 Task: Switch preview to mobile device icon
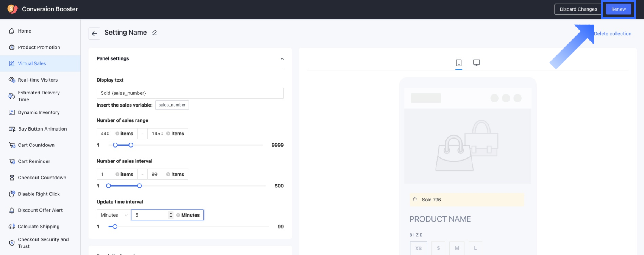(459, 63)
